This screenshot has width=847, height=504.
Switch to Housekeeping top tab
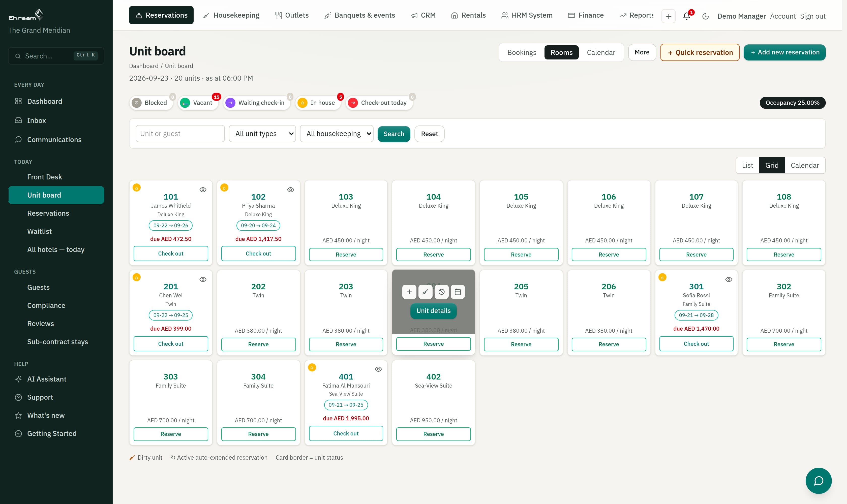click(231, 15)
